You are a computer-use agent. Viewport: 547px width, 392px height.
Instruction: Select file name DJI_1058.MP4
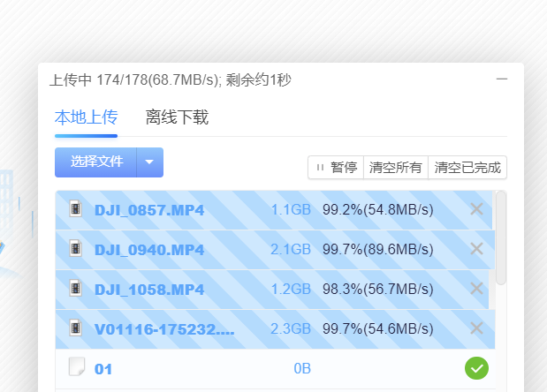tap(149, 290)
